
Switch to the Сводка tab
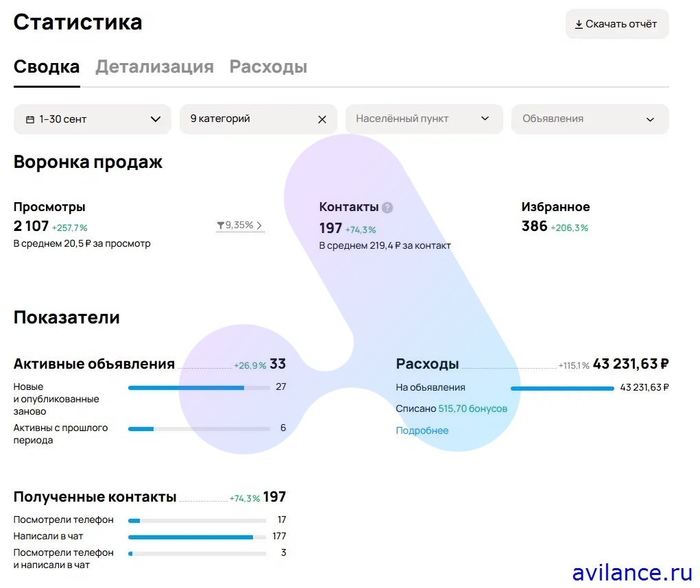[x=47, y=67]
